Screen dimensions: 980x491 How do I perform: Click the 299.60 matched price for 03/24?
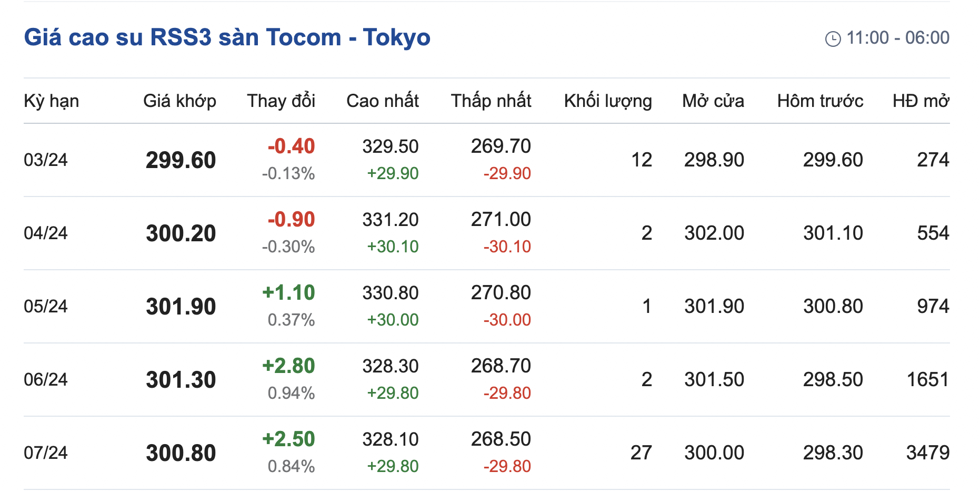click(181, 160)
